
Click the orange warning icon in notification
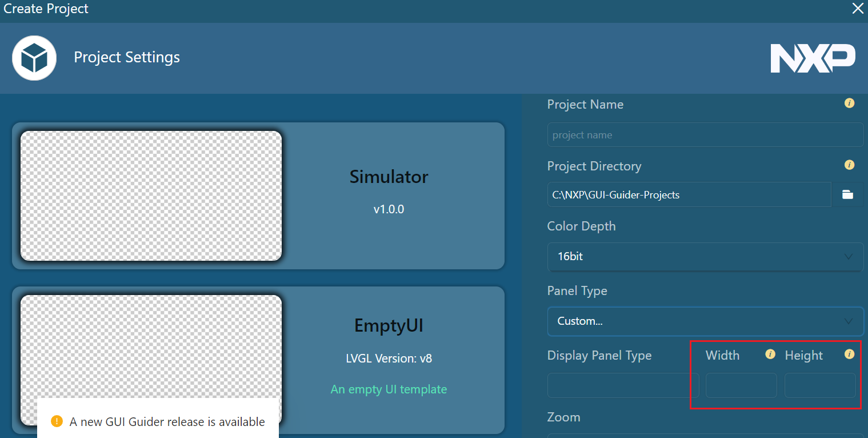[57, 421]
